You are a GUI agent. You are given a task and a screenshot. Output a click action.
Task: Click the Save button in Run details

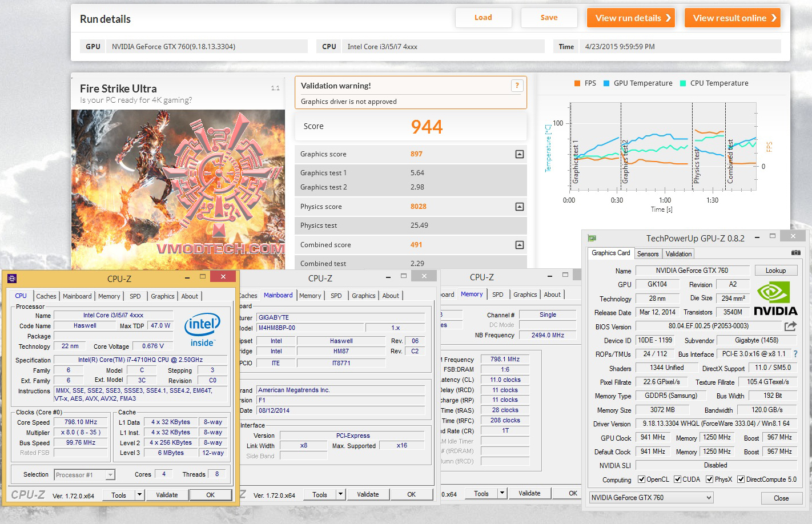549,18
